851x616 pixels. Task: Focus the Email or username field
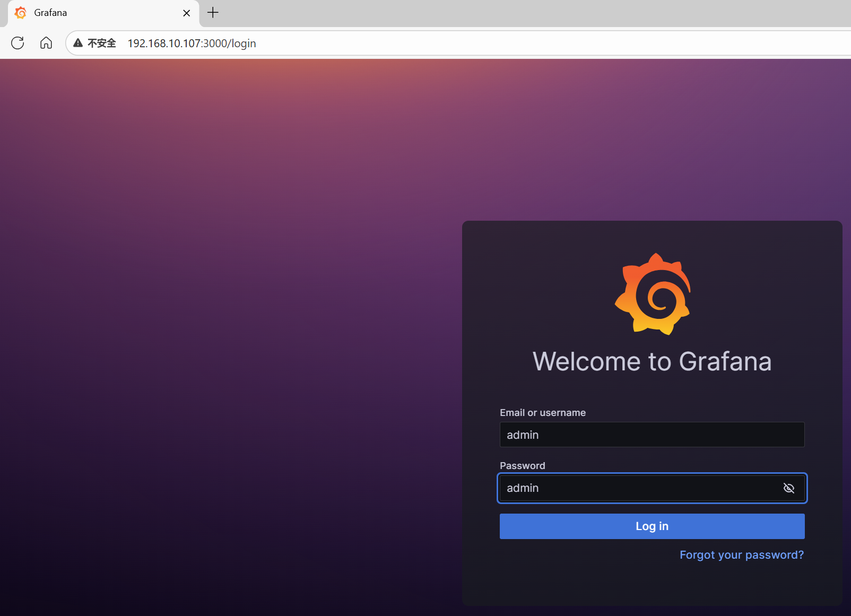click(x=652, y=435)
